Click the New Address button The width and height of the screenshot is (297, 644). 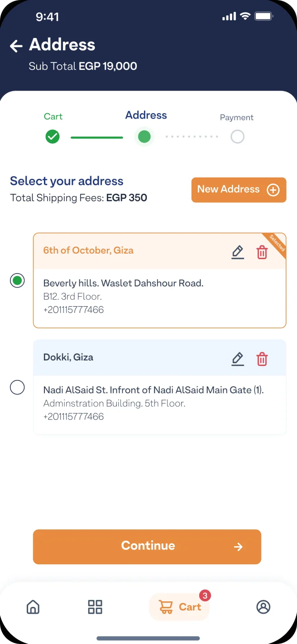[239, 190]
